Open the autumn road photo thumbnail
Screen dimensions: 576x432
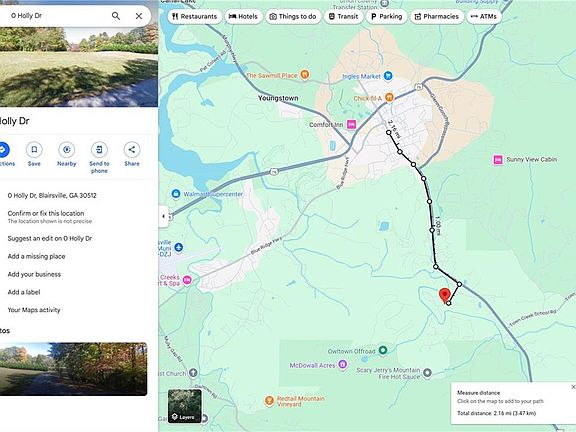click(x=73, y=369)
